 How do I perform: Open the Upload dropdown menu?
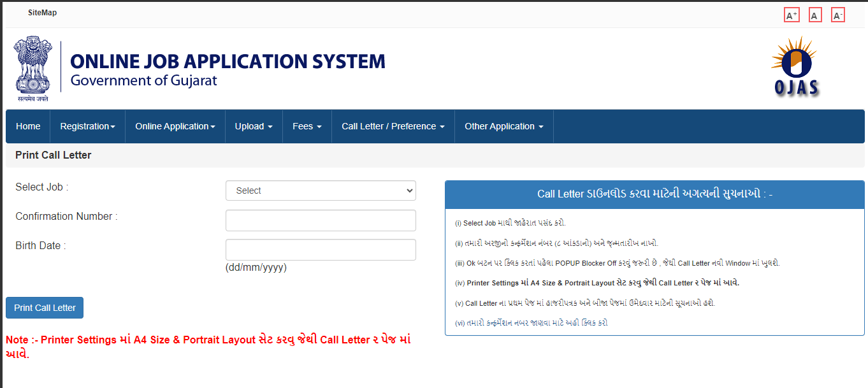254,126
